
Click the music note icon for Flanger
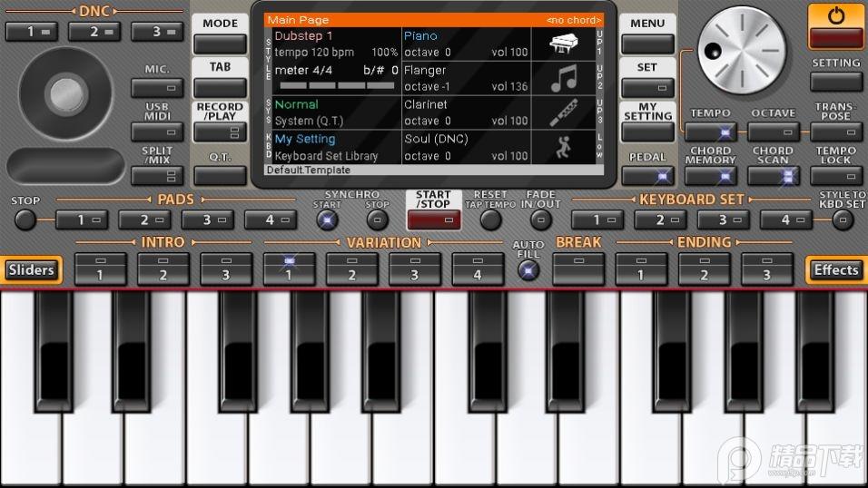(563, 79)
